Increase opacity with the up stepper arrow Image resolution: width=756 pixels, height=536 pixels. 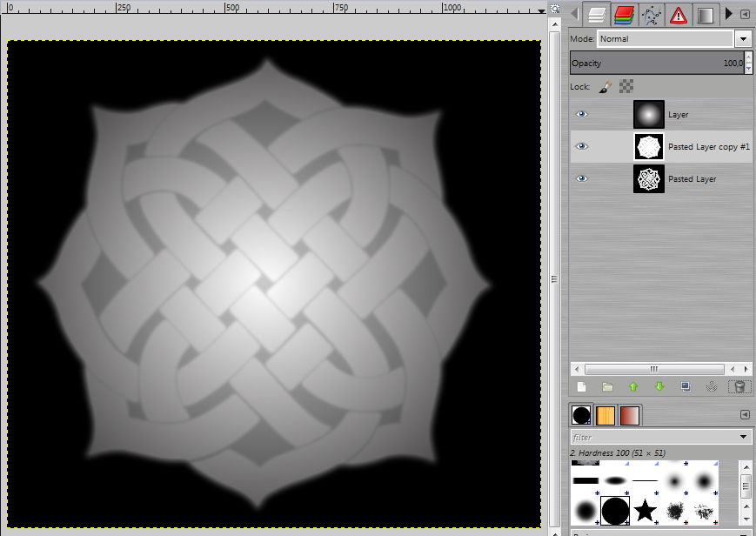tap(748, 57)
